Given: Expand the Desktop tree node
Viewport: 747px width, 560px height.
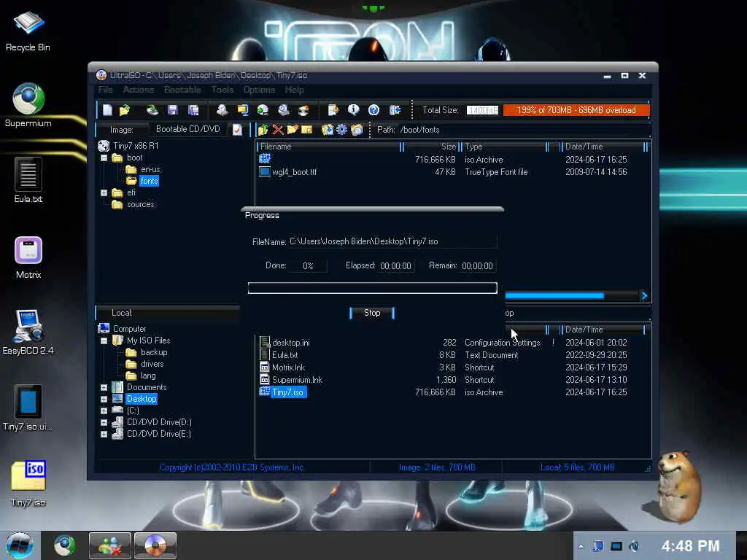Looking at the screenshot, I should tap(104, 399).
